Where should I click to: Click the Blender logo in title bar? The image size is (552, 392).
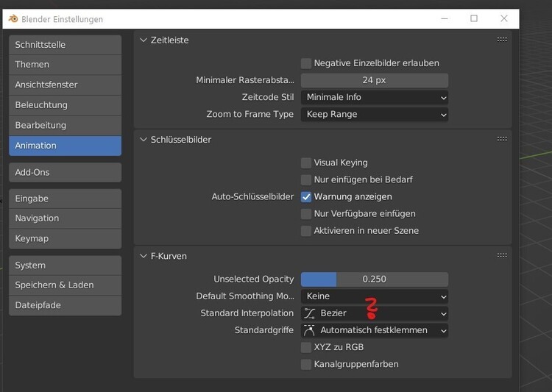pos(15,19)
